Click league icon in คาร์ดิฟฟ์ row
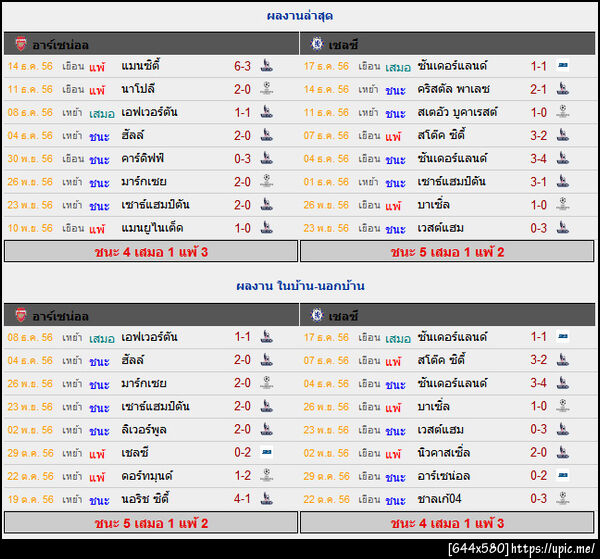 (266, 158)
